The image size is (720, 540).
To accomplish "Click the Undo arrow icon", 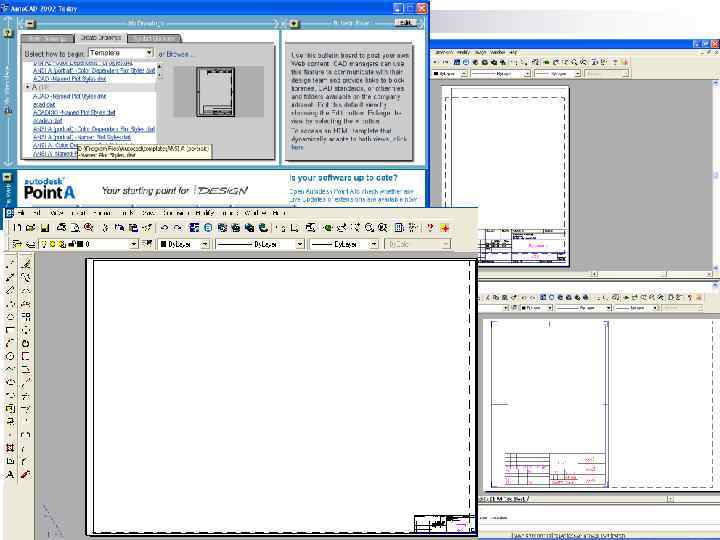I will pyautogui.click(x=164, y=227).
